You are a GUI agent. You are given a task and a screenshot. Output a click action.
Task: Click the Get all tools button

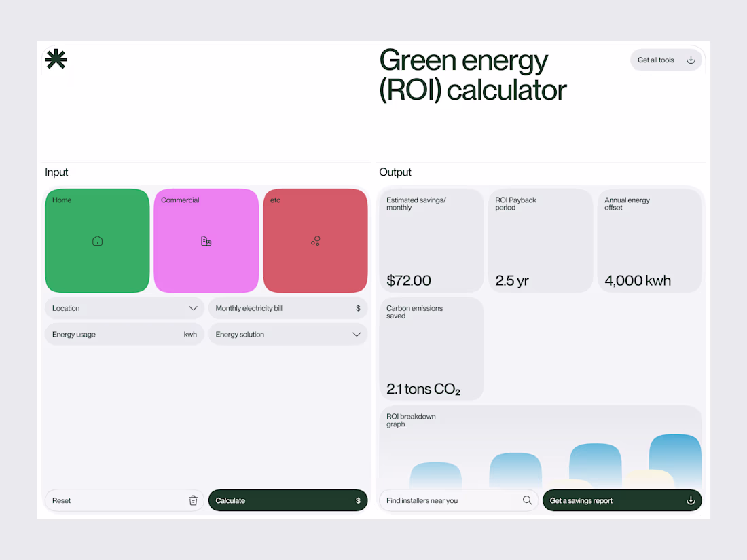[666, 60]
